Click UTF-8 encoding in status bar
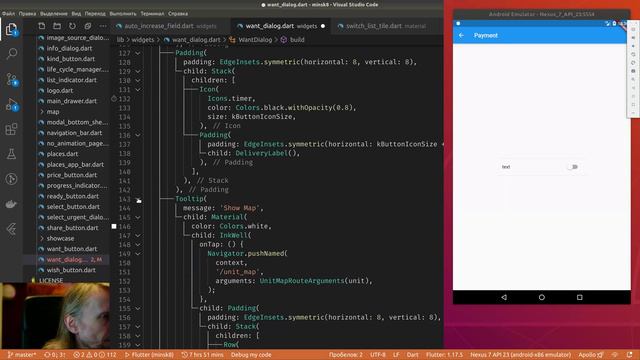 [x=378, y=355]
